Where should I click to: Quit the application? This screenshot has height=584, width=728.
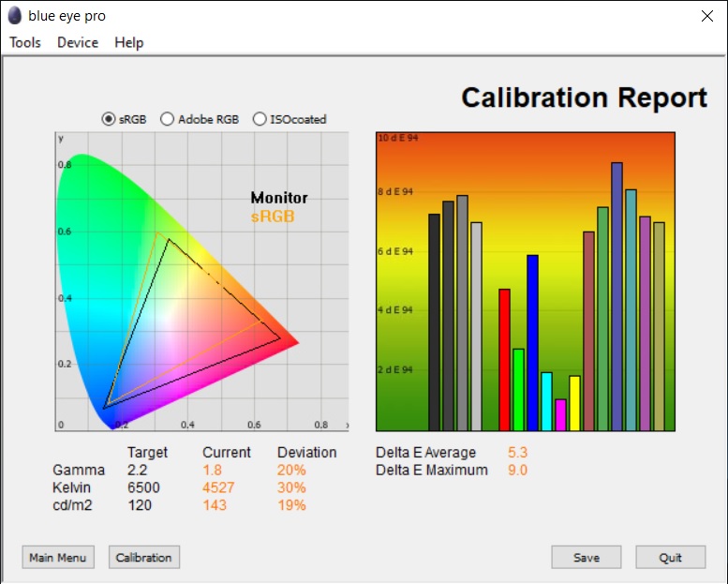point(670,557)
